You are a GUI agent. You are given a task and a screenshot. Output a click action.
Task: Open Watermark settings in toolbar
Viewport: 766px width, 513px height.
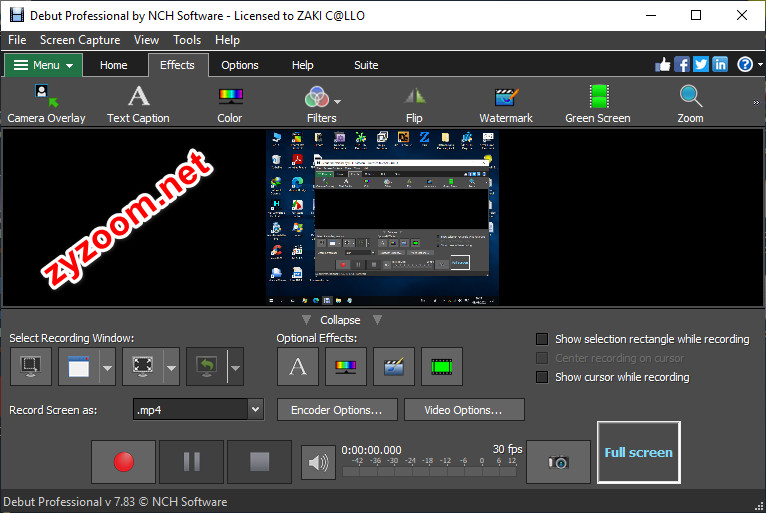click(506, 103)
